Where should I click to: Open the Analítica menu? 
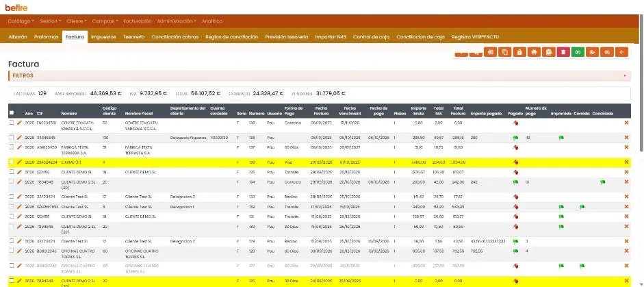pyautogui.click(x=212, y=21)
